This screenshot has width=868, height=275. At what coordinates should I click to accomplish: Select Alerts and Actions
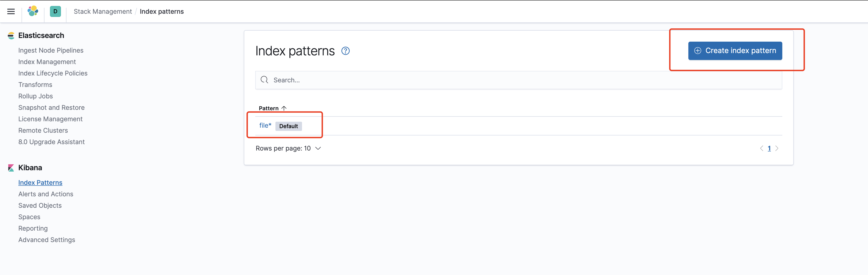pos(46,194)
